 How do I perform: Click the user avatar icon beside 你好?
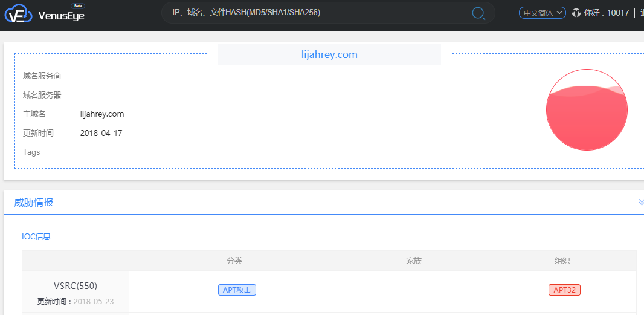[576, 13]
